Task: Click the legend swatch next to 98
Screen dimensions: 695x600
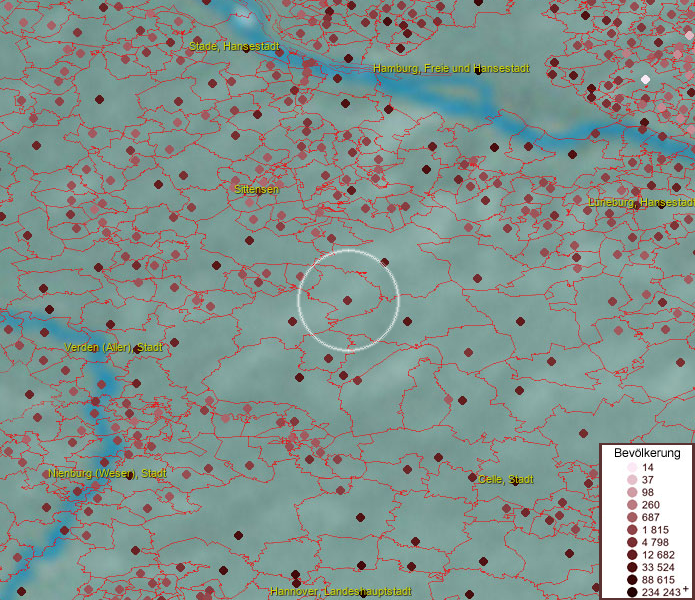Action: click(632, 492)
